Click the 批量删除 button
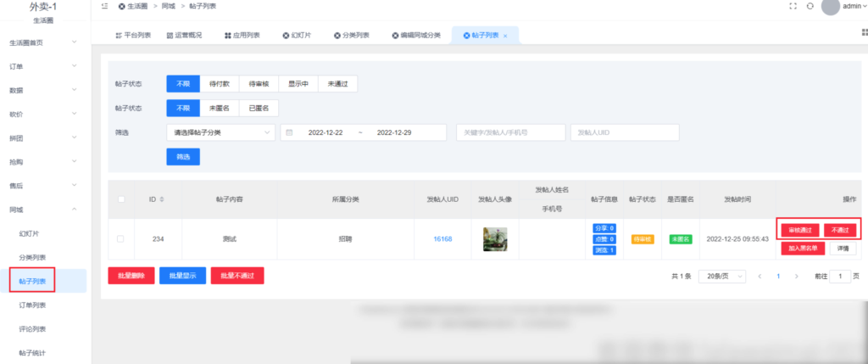The image size is (868, 364). pos(130,276)
